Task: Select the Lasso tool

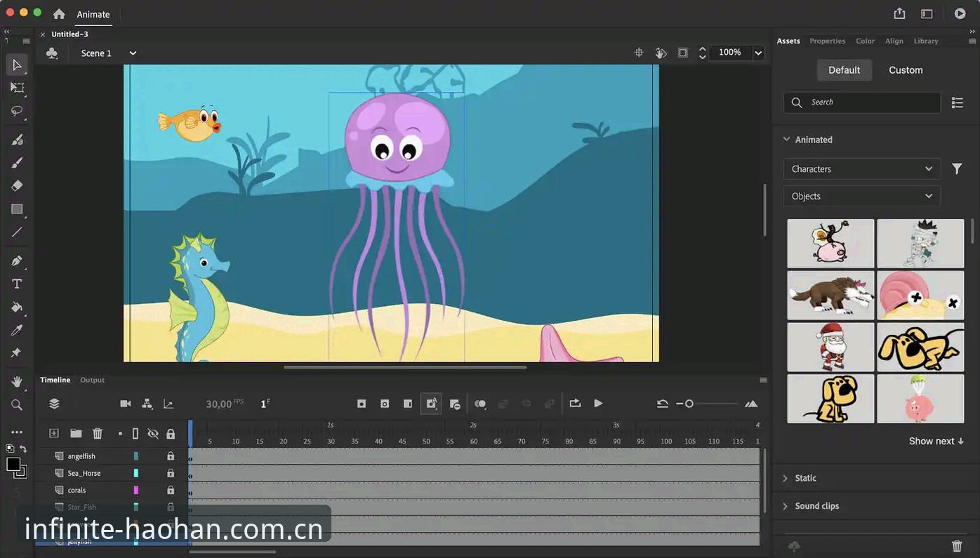Action: (18, 111)
